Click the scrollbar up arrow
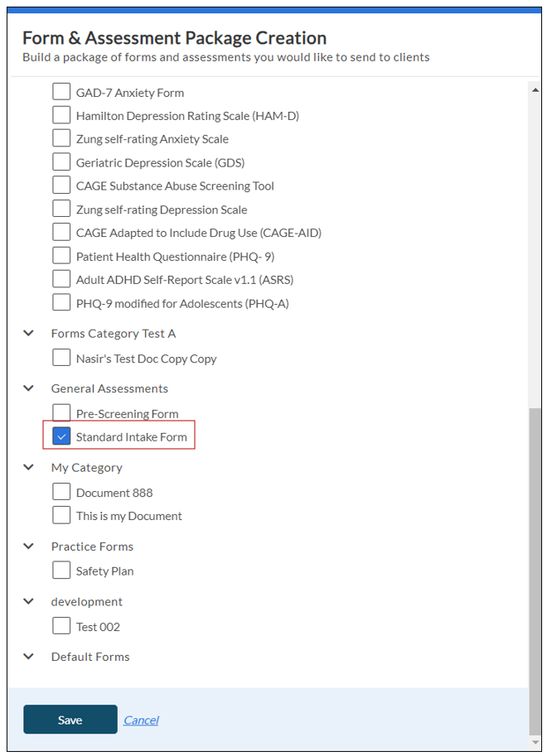547x756 pixels. pos(535,88)
